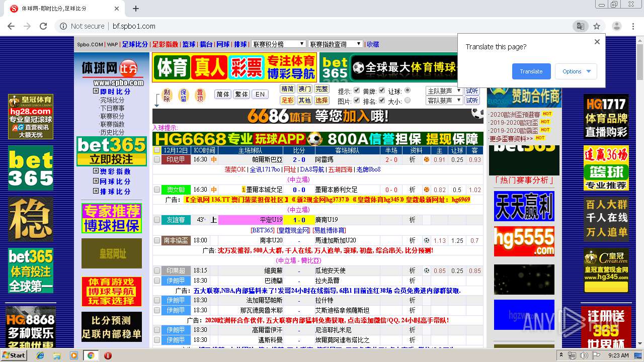Click round 保留 (keep) icon
The image size is (644, 362).
tap(184, 95)
